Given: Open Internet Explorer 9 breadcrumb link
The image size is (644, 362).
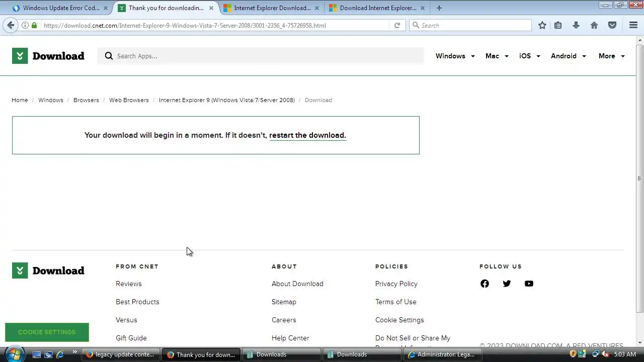Looking at the screenshot, I should pos(227,100).
